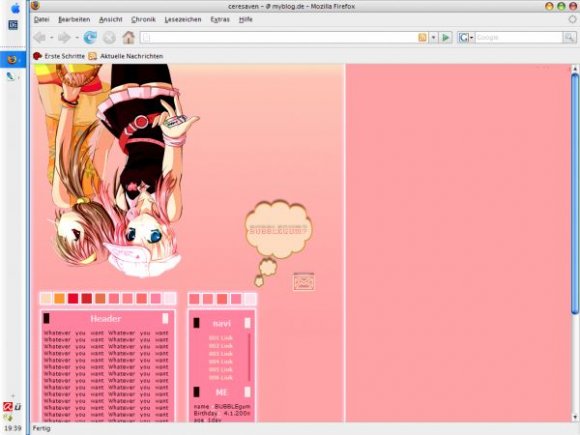
Task: Click the feather icon below the Firefox taskbar entry
Action: (x=10, y=77)
